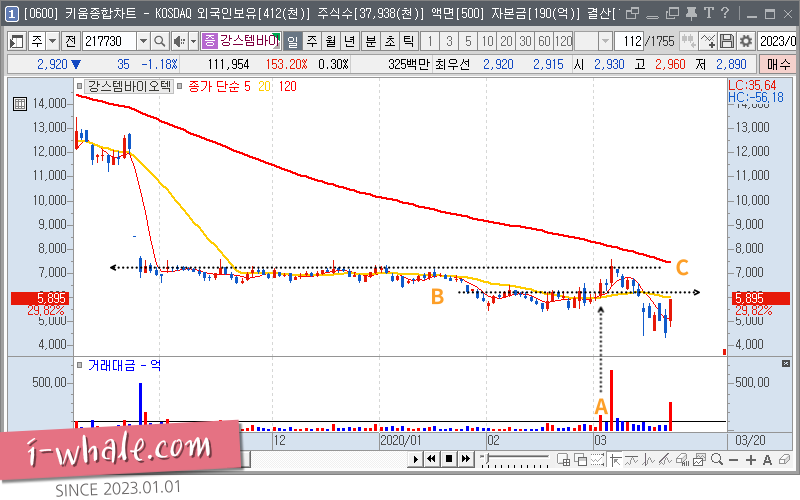This screenshot has width=800, height=500.
Task: Select the crosshair pointer tool icon
Action: click(x=615, y=460)
